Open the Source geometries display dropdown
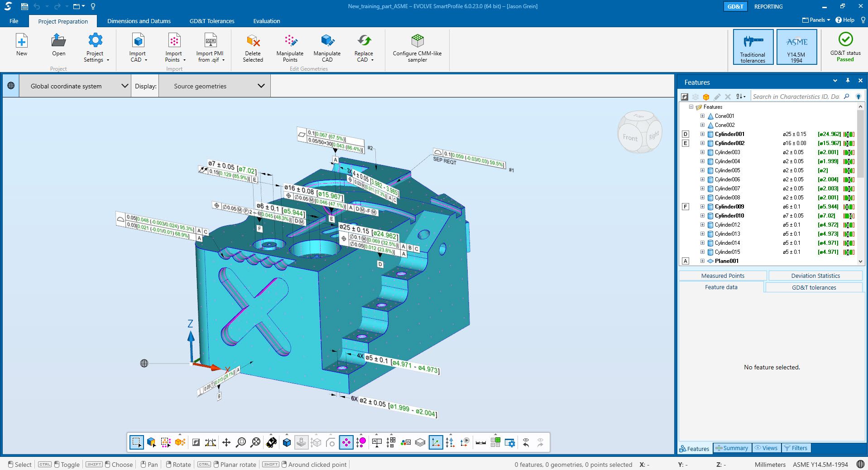The width and height of the screenshot is (868, 470). pos(215,86)
